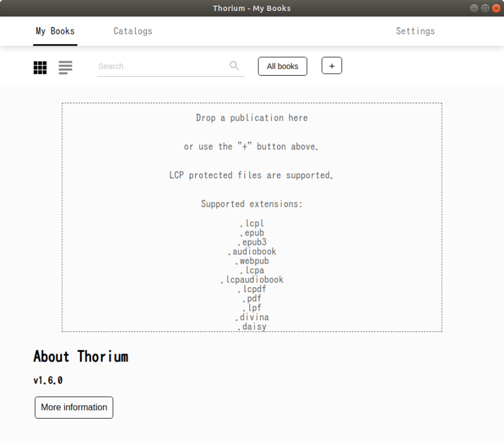Image resolution: width=504 pixels, height=444 pixels.
Task: Open the Settings tab
Action: point(415,31)
